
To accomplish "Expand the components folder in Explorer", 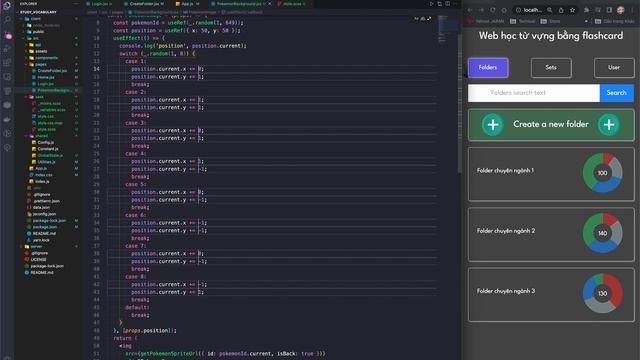I will [42, 58].
